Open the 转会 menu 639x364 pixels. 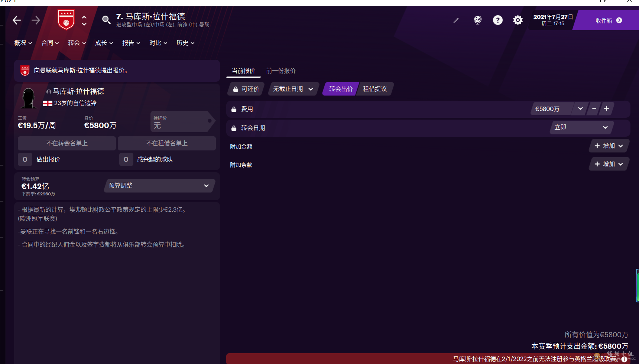click(77, 43)
